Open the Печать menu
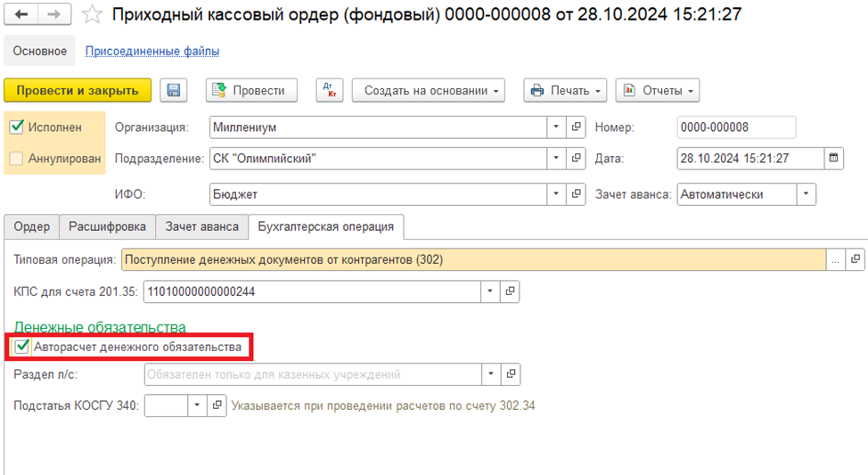 pyautogui.click(x=565, y=90)
